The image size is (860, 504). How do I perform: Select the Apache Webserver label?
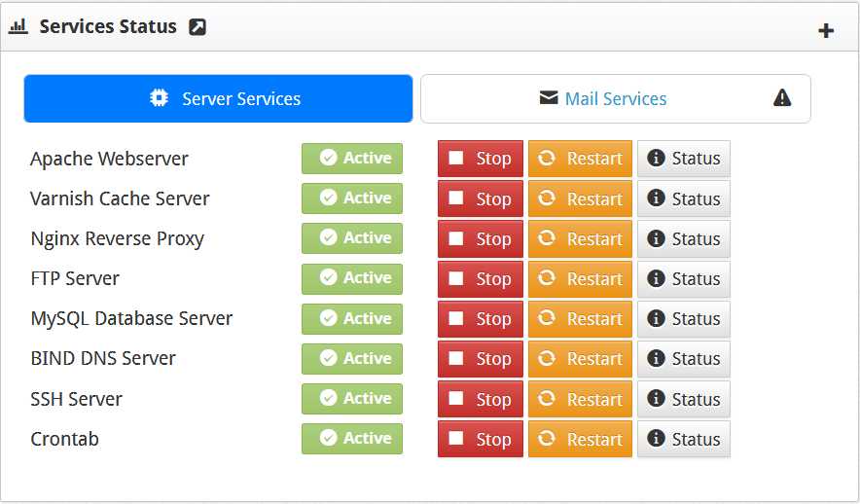pyautogui.click(x=109, y=159)
